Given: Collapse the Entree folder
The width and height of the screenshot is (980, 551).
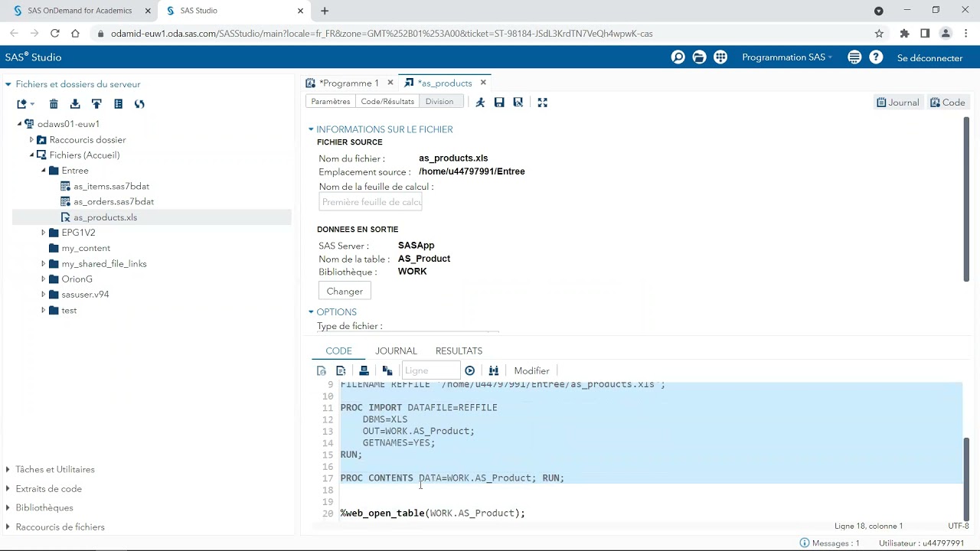Looking at the screenshot, I should (44, 171).
